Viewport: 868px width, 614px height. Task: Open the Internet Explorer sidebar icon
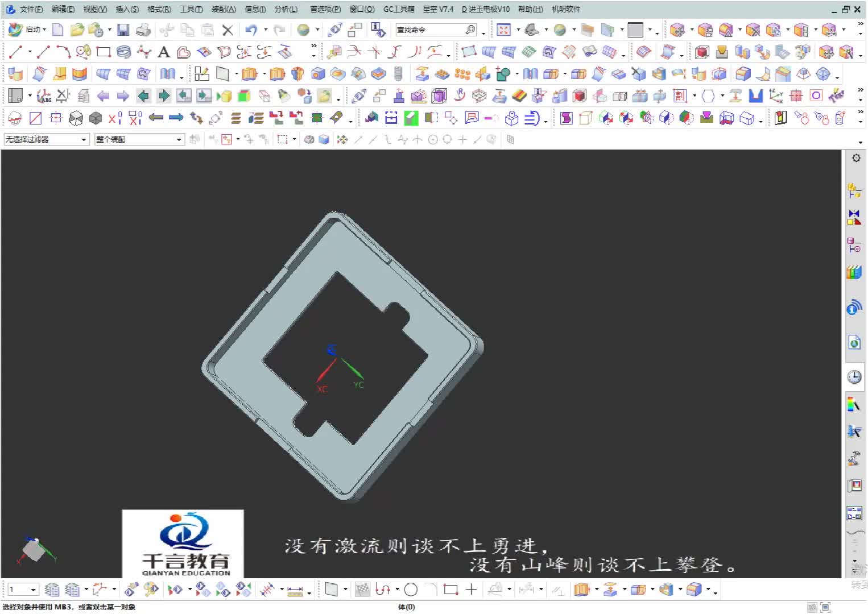[854, 342]
